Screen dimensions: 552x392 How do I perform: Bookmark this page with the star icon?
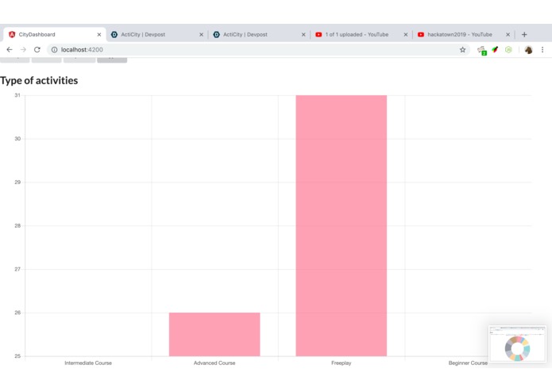[x=462, y=50]
